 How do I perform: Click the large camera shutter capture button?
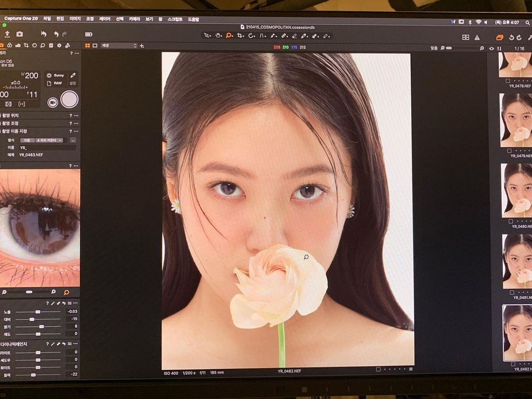pos(69,99)
